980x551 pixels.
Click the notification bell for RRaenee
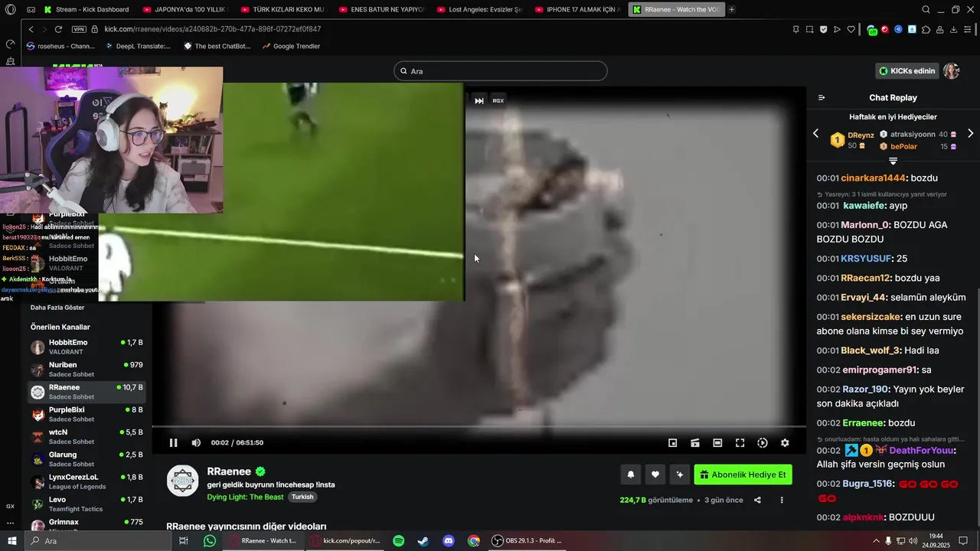click(631, 474)
